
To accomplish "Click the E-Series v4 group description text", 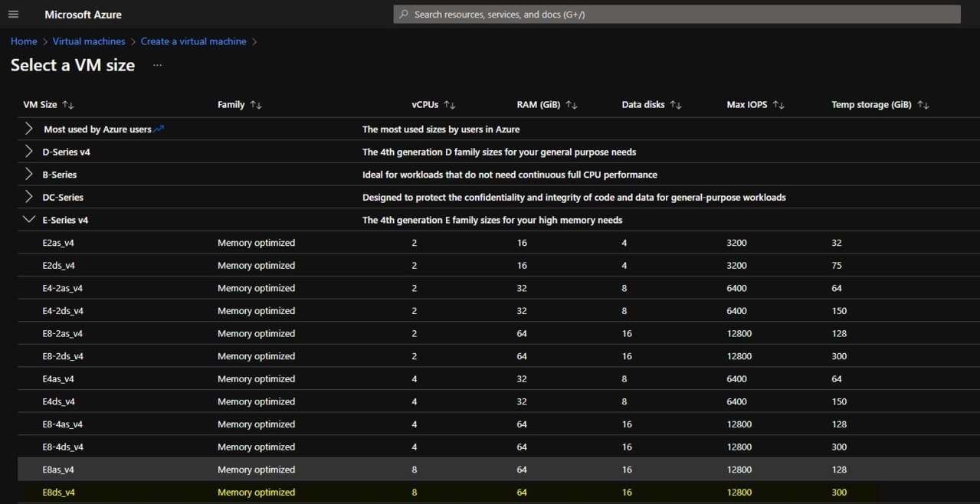I will click(492, 220).
